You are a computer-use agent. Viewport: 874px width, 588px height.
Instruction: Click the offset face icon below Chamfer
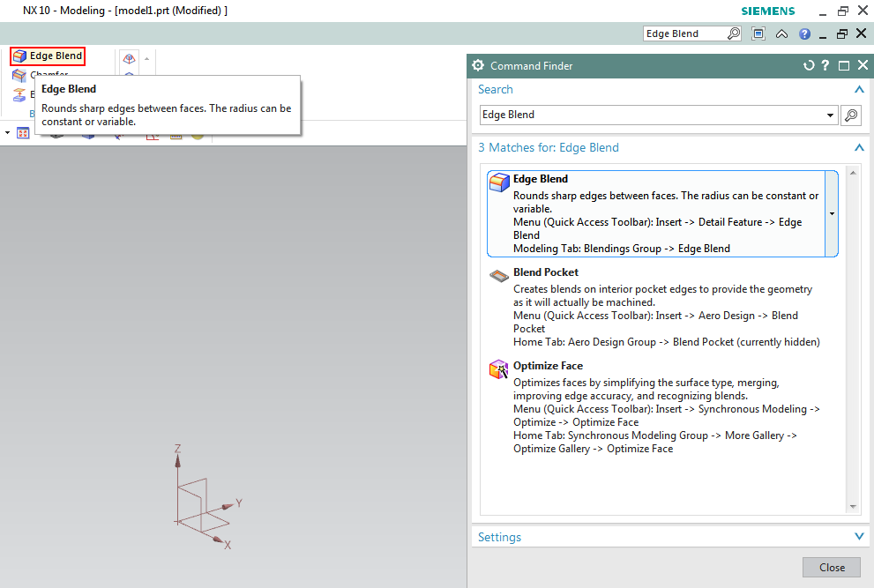19,94
